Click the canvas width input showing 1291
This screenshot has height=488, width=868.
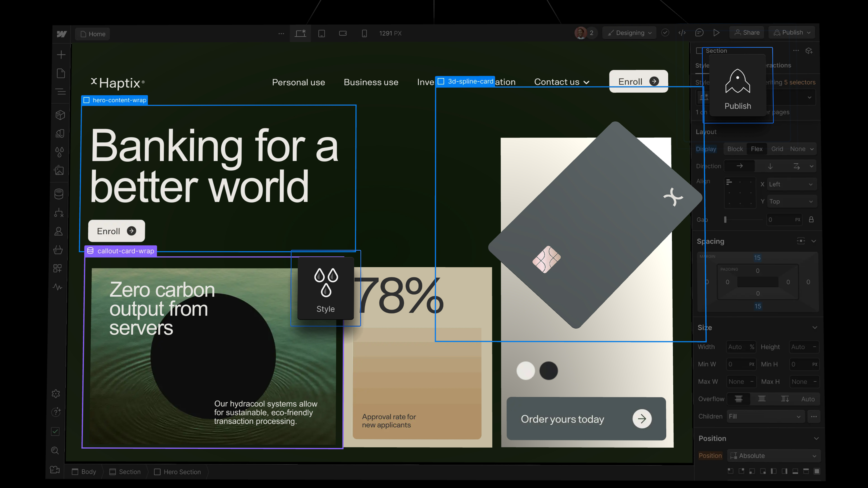point(390,33)
